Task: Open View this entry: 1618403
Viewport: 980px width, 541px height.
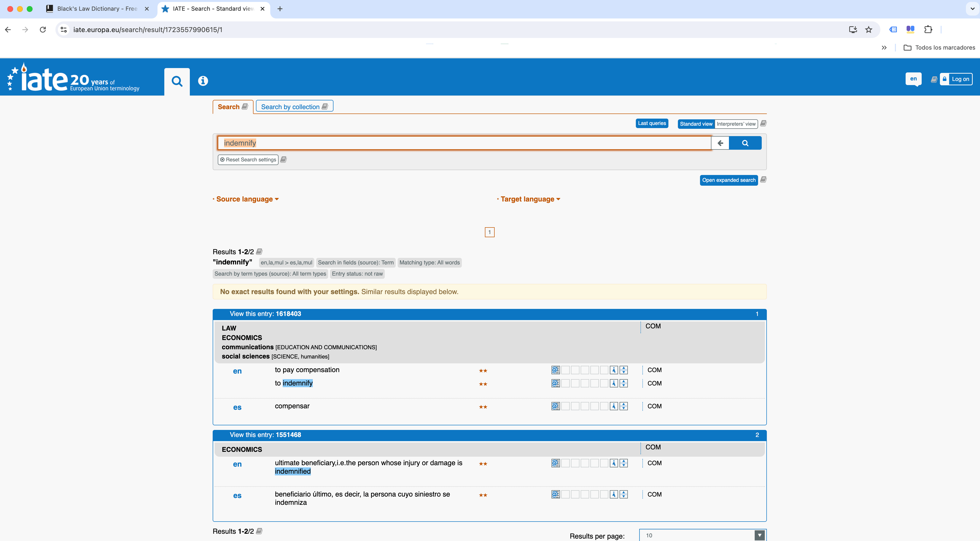Action: pyautogui.click(x=265, y=314)
